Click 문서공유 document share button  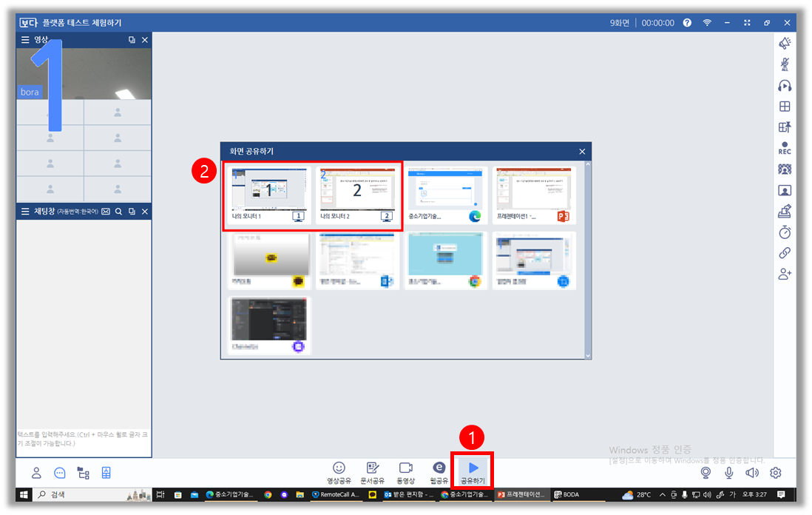(372, 473)
